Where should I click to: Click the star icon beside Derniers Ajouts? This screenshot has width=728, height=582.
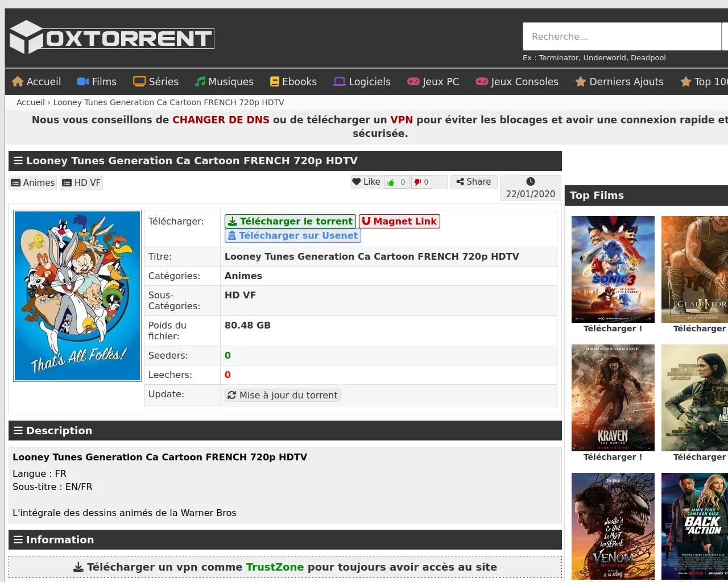click(580, 82)
